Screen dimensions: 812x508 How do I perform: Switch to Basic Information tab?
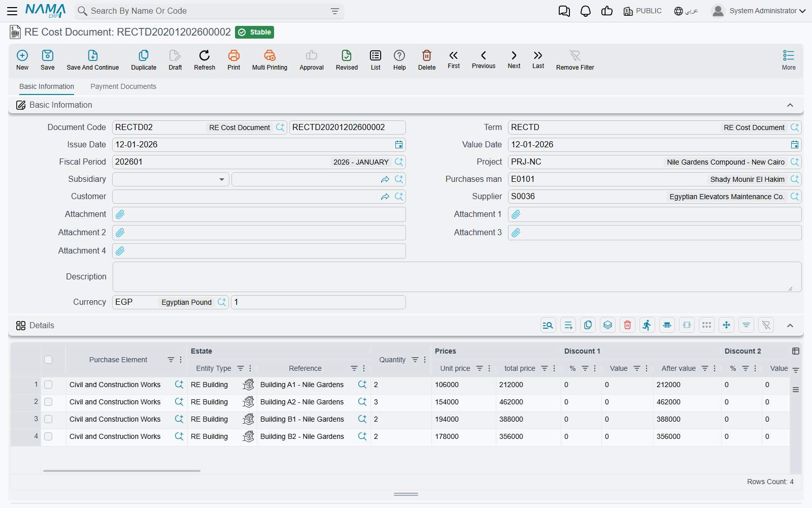(x=47, y=86)
